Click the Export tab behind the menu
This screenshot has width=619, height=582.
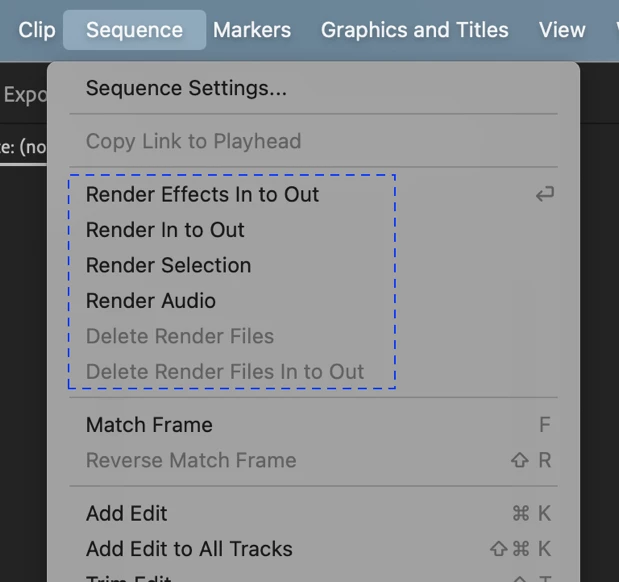(x=24, y=95)
